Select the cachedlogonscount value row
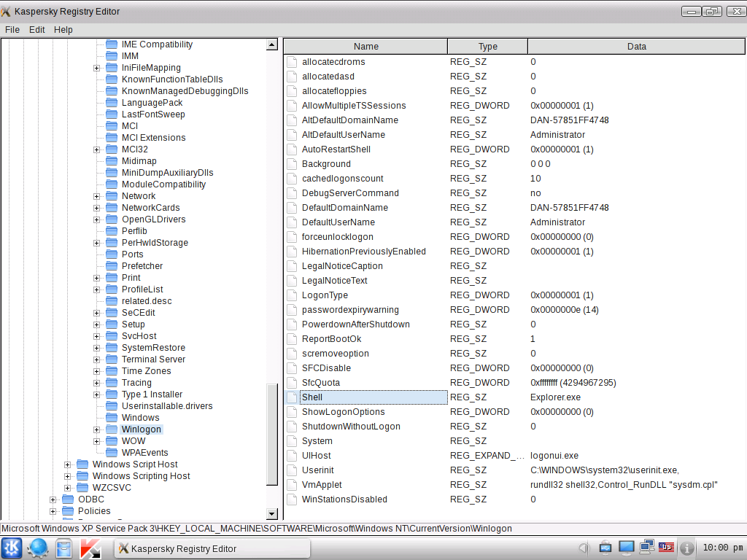 pyautogui.click(x=514, y=178)
